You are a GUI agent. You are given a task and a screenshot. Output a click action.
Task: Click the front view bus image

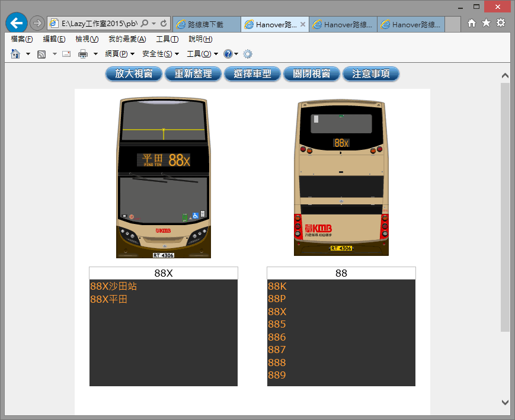coord(164,177)
